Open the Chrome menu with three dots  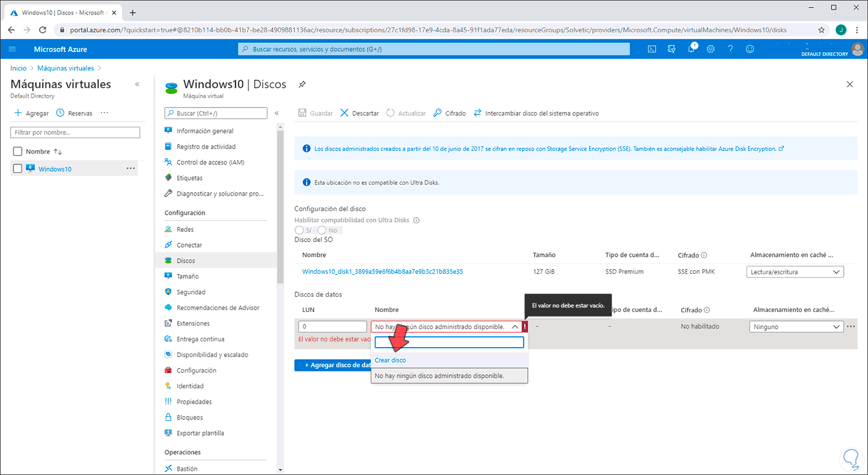coord(858,30)
